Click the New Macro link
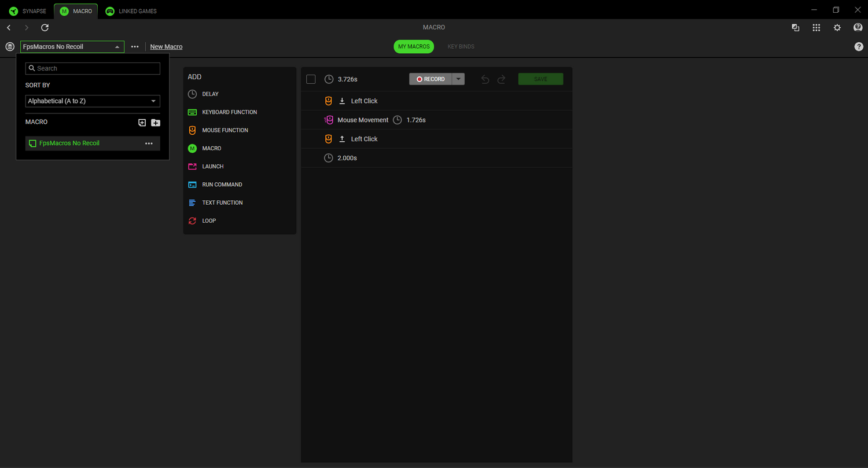 click(x=166, y=47)
